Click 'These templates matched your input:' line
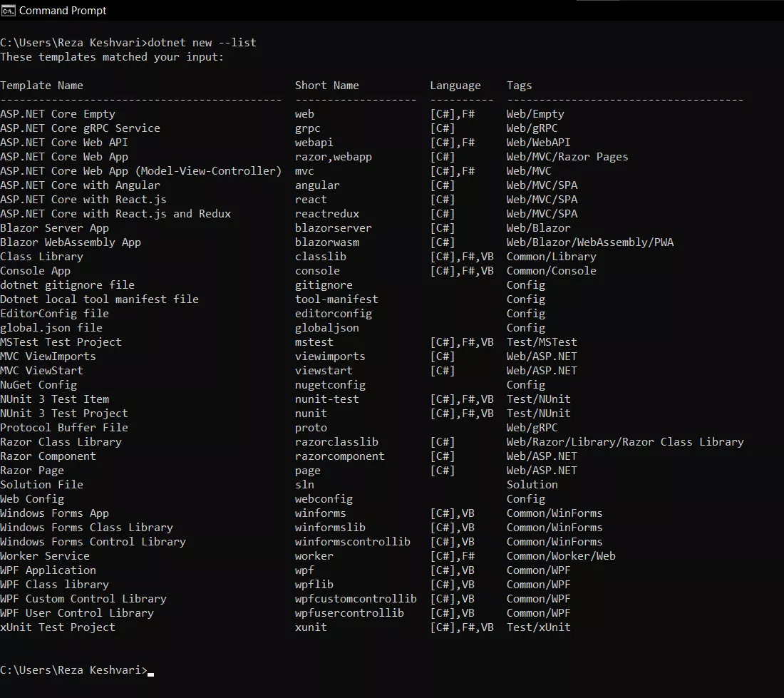Viewport: 784px width, 698px height. (x=112, y=57)
